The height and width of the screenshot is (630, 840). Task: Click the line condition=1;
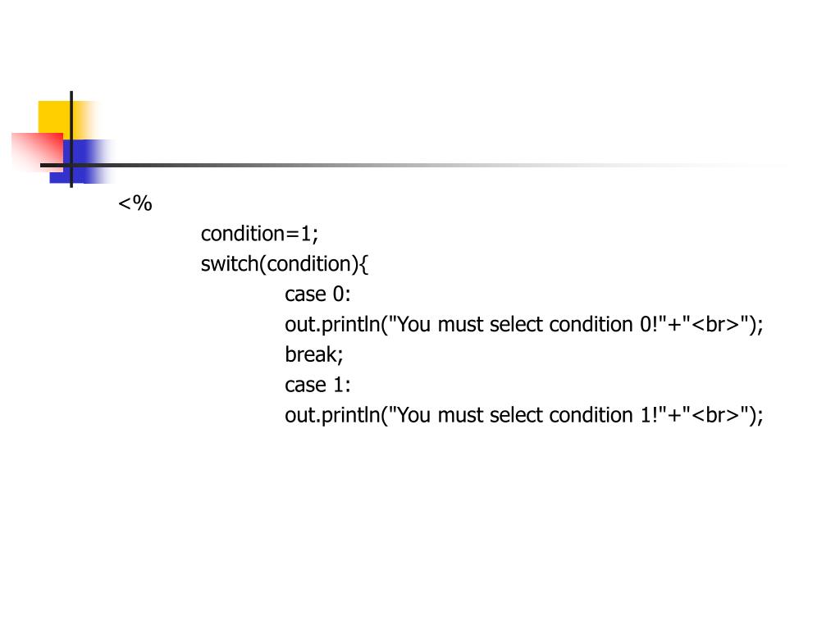[x=259, y=234]
